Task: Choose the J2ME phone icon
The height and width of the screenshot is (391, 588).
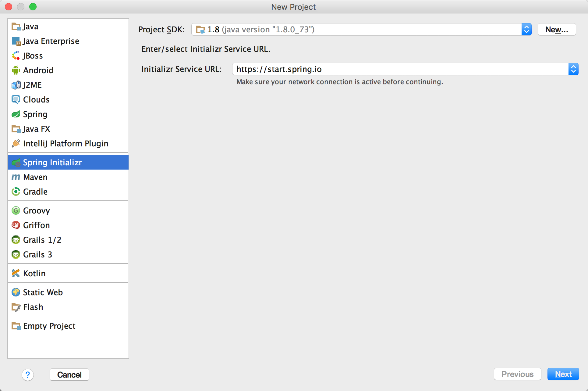Action: click(16, 85)
